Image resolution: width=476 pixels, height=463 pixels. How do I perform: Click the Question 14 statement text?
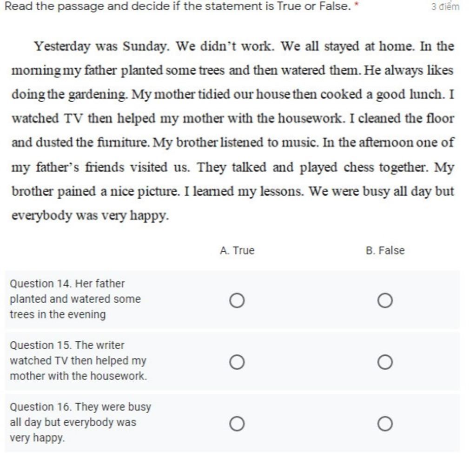coord(75,299)
